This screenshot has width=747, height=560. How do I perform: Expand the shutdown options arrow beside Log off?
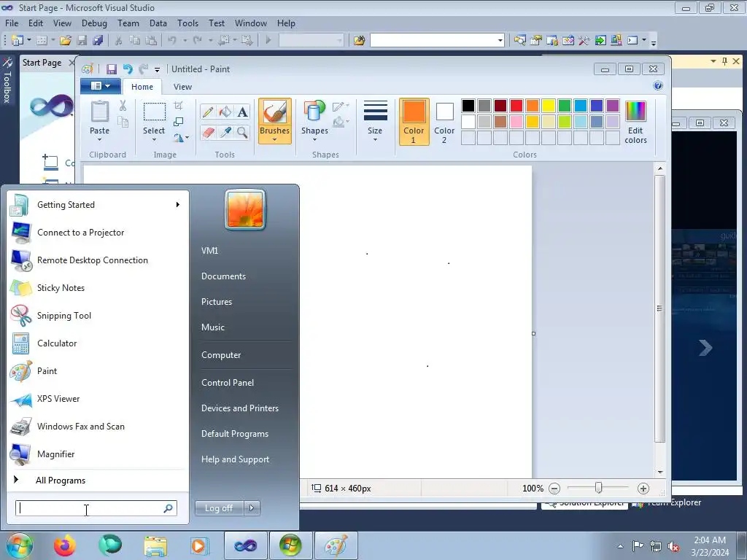pyautogui.click(x=252, y=508)
